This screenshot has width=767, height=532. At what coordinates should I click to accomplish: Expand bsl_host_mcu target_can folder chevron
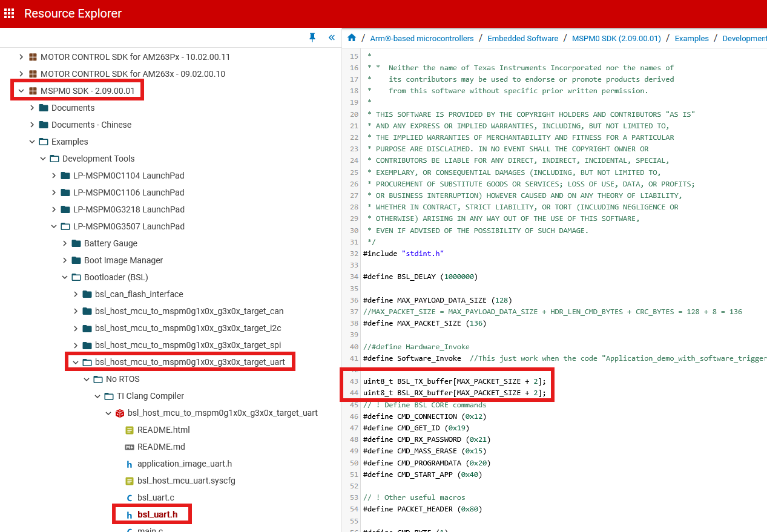pyautogui.click(x=76, y=311)
